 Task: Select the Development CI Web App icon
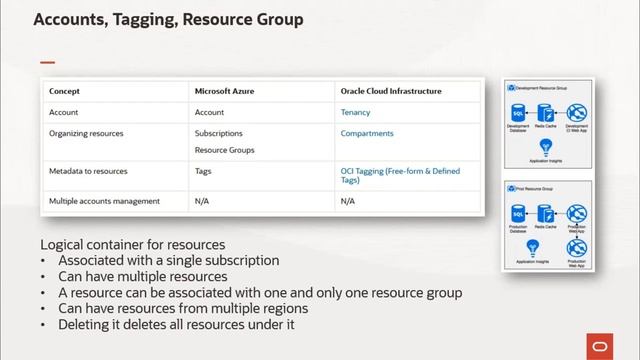577,113
